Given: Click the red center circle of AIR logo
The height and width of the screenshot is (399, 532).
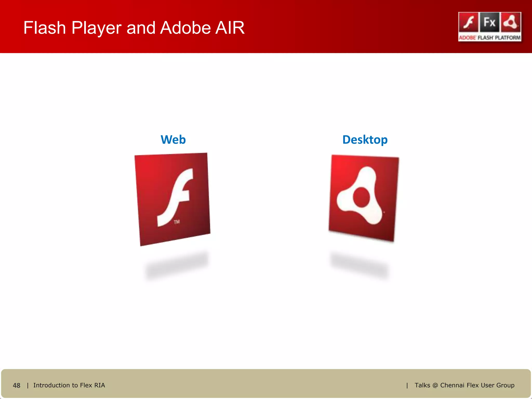Looking at the screenshot, I should pyautogui.click(x=361, y=197).
